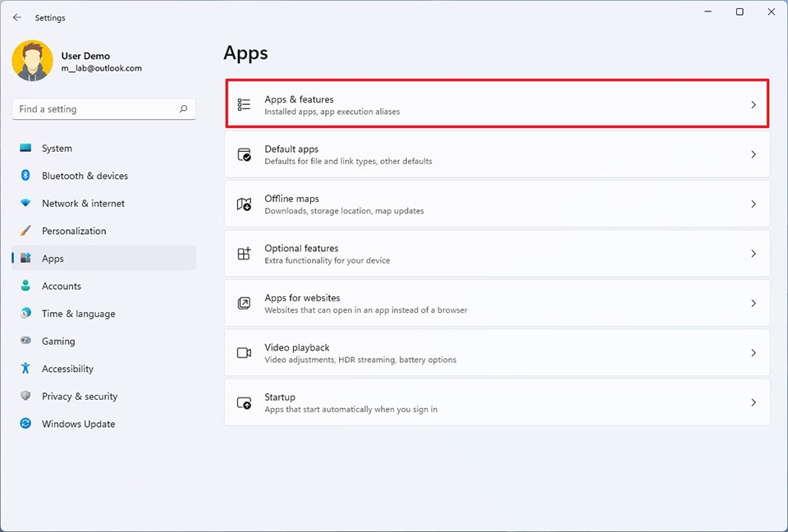The height and width of the screenshot is (532, 788).
Task: Open Optional features settings
Action: (x=497, y=254)
